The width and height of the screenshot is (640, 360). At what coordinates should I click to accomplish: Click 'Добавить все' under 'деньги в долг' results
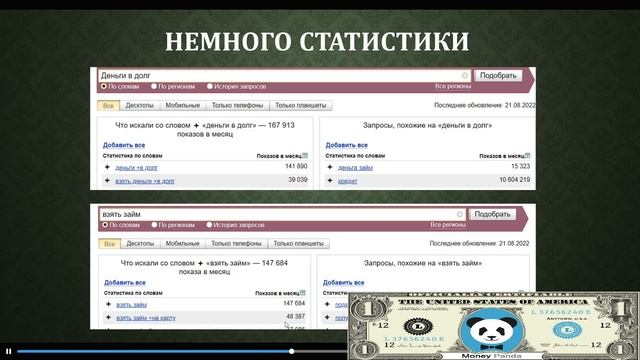pyautogui.click(x=124, y=145)
